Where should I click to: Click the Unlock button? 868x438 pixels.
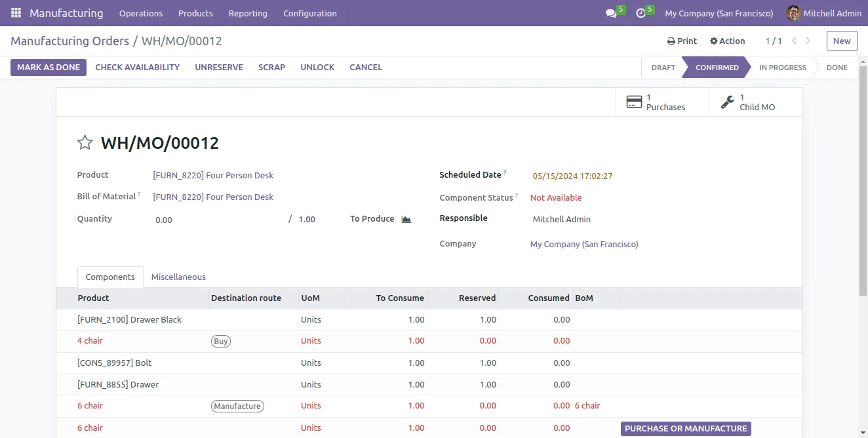tap(317, 67)
